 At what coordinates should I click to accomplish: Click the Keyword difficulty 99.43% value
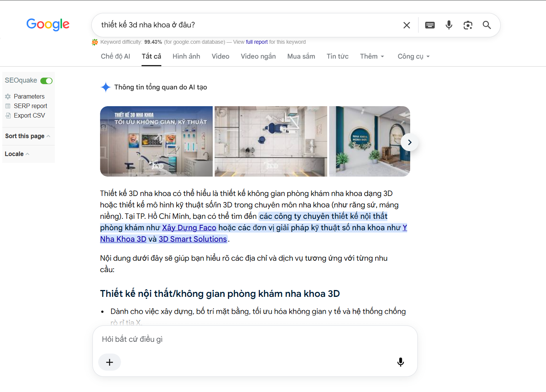[153, 42]
